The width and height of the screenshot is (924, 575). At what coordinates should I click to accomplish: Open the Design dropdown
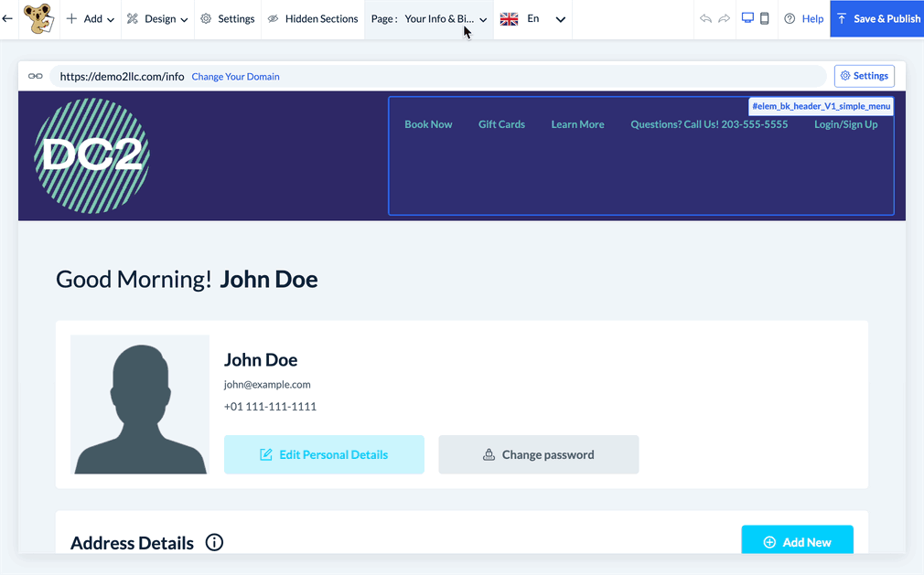pyautogui.click(x=157, y=19)
